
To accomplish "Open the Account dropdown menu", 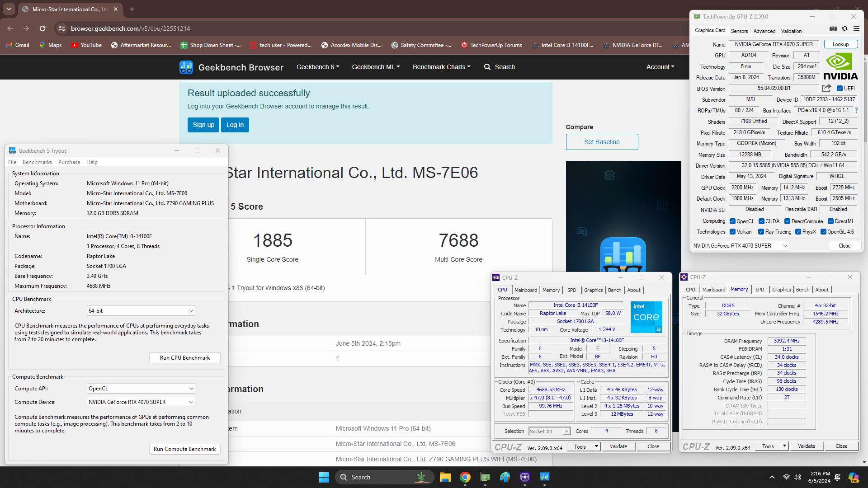I will (x=660, y=67).
